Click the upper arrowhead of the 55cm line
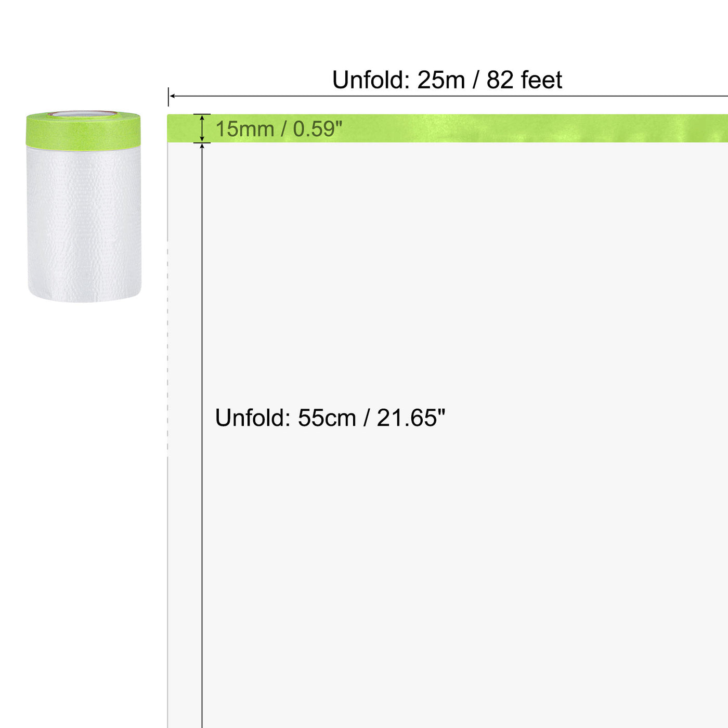728x728 pixels. [202, 147]
